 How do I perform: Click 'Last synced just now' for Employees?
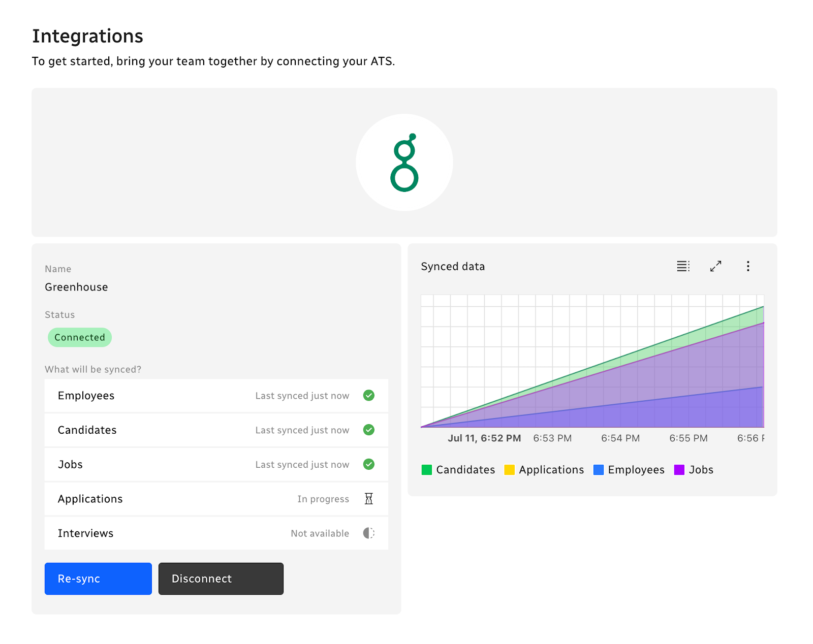[x=302, y=396]
